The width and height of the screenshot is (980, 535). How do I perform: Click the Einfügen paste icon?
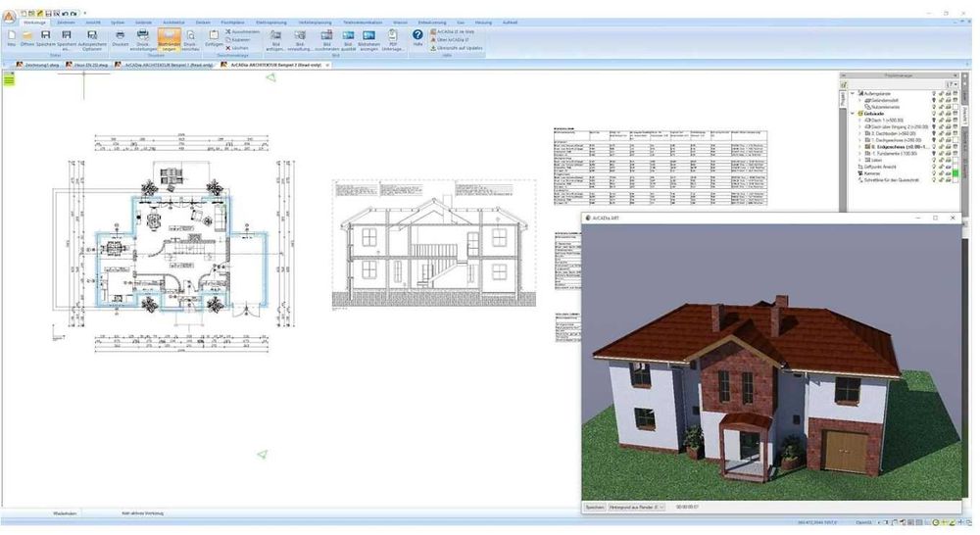click(x=214, y=37)
